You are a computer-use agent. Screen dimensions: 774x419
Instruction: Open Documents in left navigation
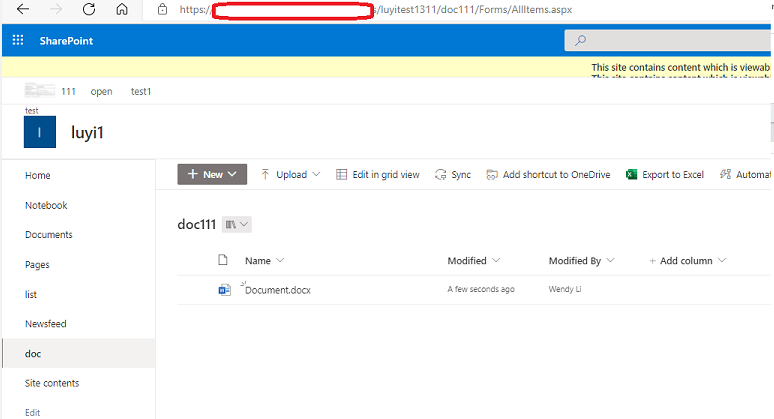click(x=48, y=235)
